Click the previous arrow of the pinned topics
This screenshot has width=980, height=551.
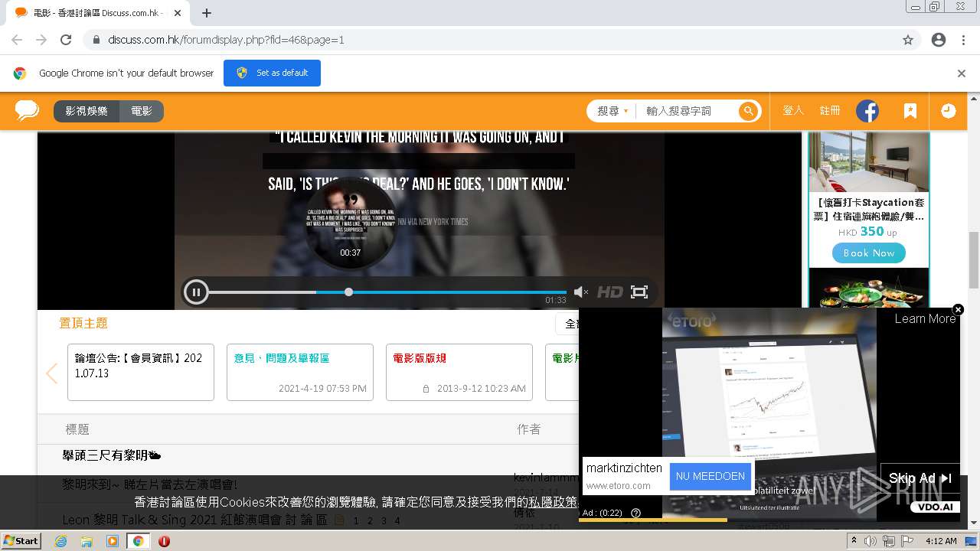pos(52,373)
